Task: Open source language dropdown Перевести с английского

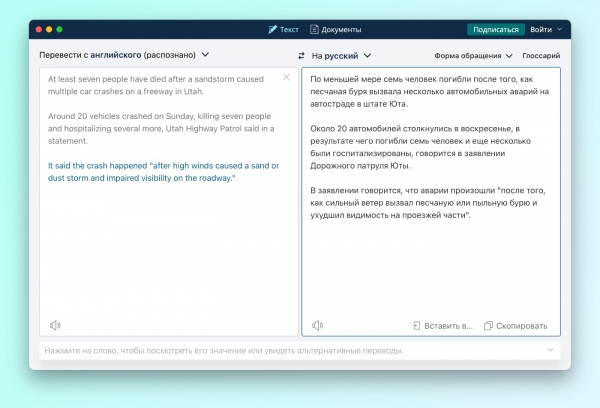Action: [124, 55]
